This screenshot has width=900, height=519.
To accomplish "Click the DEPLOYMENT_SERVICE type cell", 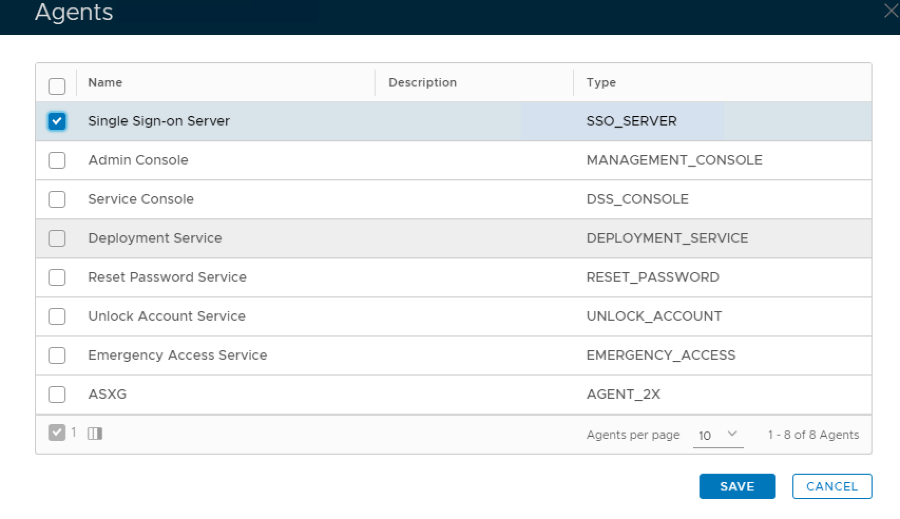I will [x=667, y=238].
